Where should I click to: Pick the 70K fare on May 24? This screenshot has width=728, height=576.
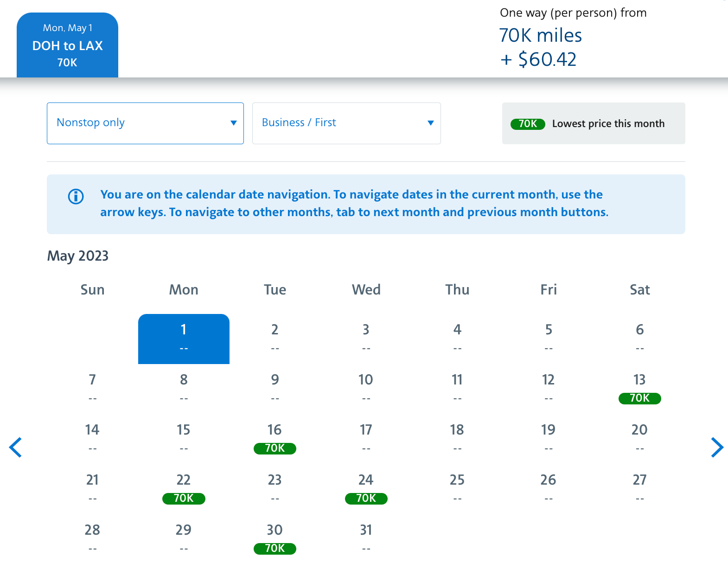366,498
